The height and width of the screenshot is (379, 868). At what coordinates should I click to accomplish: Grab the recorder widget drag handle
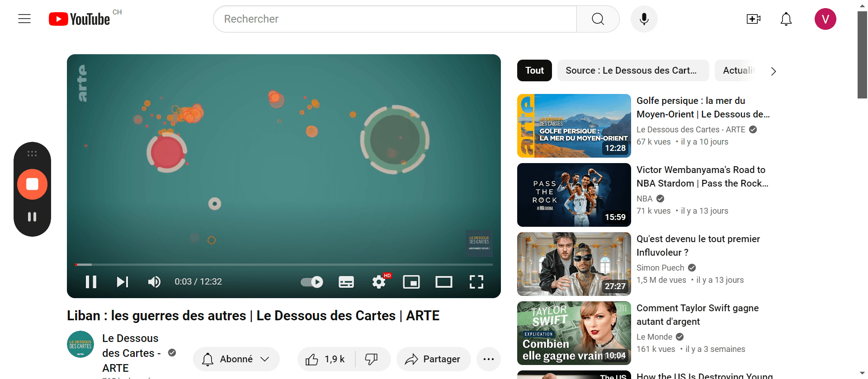32,154
